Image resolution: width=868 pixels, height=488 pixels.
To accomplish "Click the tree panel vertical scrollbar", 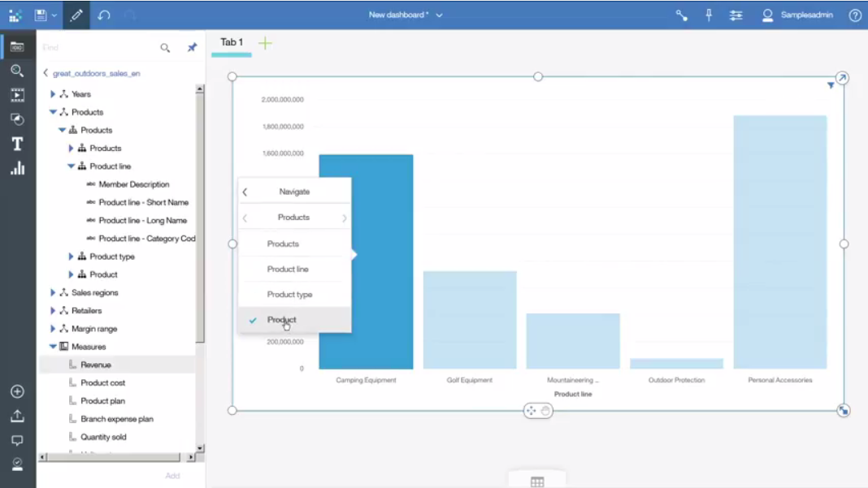I will click(x=200, y=218).
